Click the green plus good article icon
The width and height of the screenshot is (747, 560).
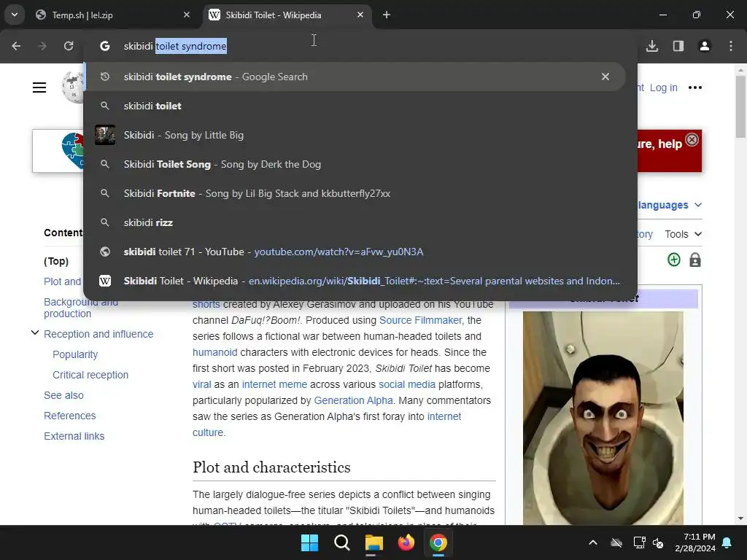tap(673, 260)
